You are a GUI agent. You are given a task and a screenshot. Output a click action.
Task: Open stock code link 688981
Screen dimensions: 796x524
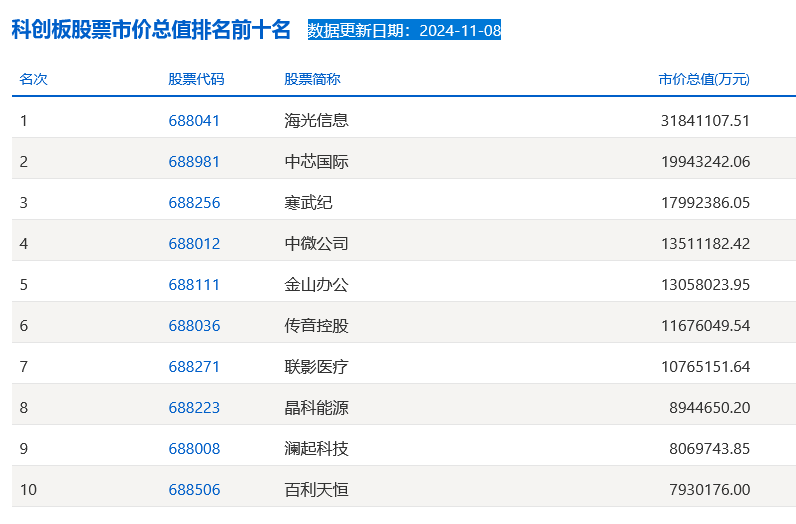click(194, 162)
